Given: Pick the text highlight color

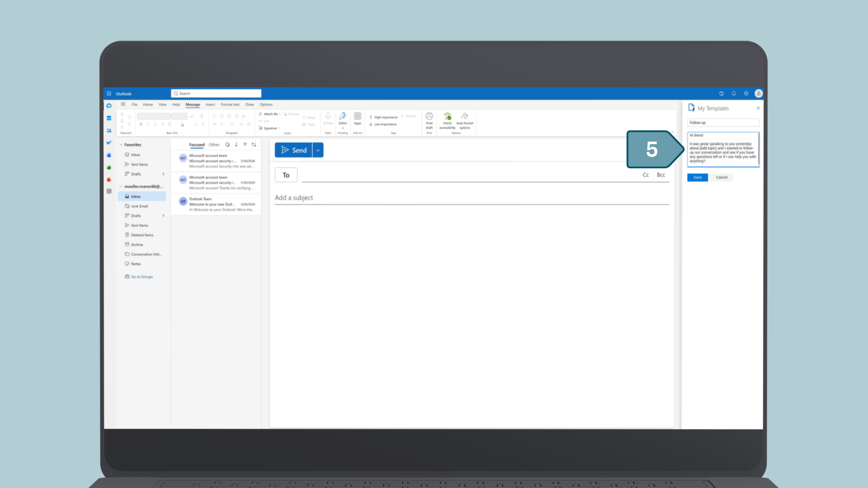Looking at the screenshot, I should tap(170, 124).
